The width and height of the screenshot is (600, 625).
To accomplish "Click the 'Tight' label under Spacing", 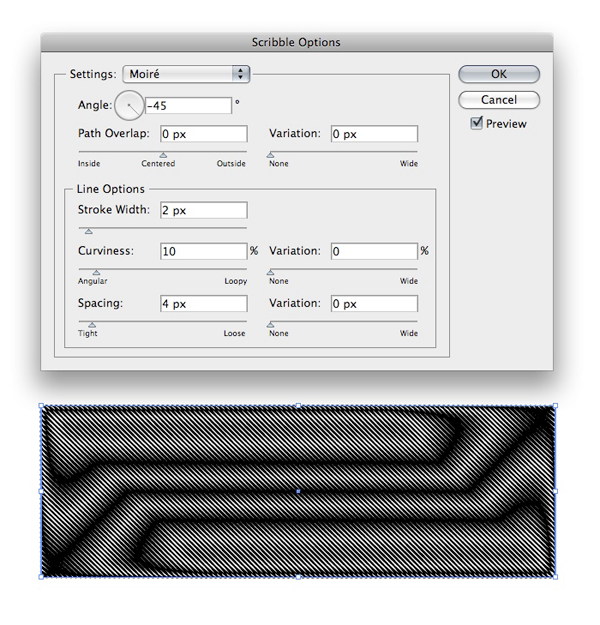I will pyautogui.click(x=87, y=333).
